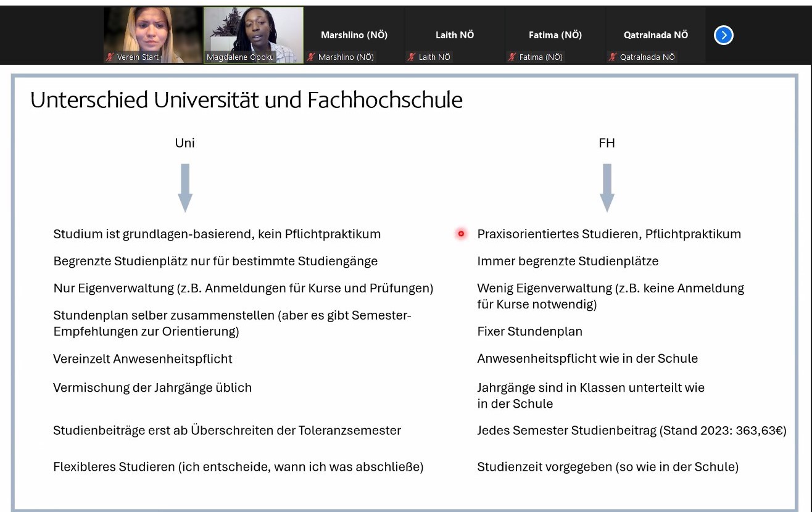Click 'Vermischung der Jahrgänge üblich'
Image resolution: width=812 pixels, height=512 pixels.
[152, 388]
